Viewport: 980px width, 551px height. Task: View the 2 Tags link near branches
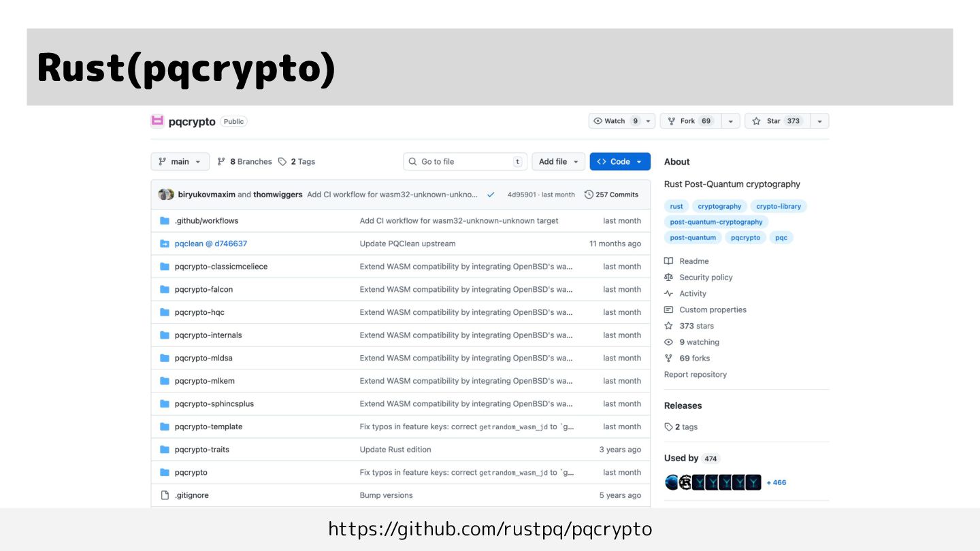297,161
